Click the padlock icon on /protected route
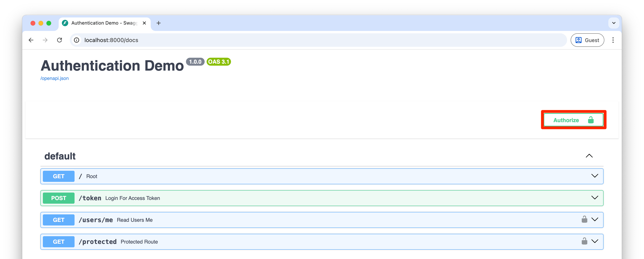This screenshot has height=259, width=644. pos(584,241)
